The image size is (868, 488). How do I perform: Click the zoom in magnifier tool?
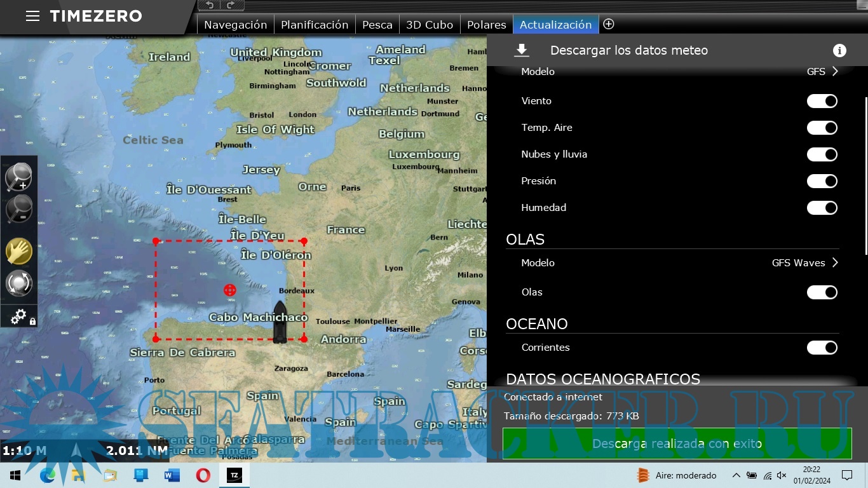[x=18, y=177]
